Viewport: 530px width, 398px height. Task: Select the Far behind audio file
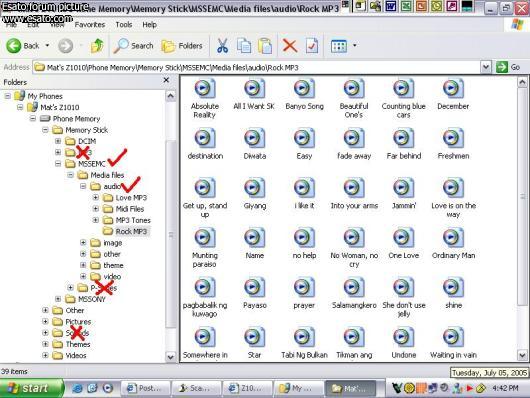404,144
